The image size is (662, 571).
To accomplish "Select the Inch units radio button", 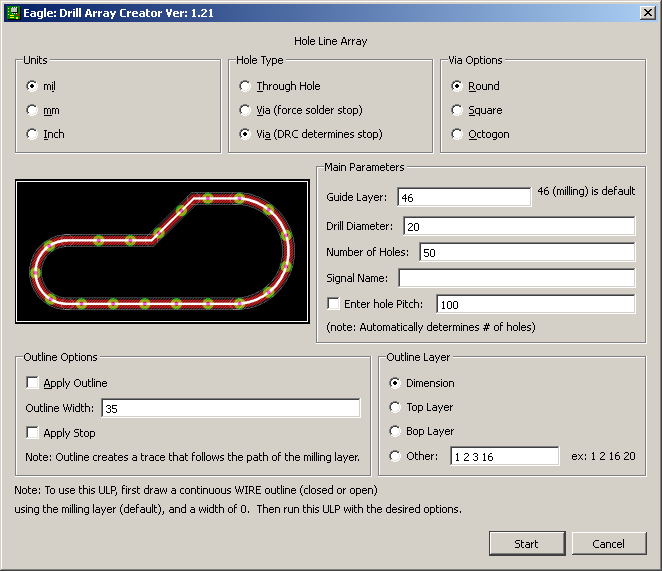I will pyautogui.click(x=32, y=134).
